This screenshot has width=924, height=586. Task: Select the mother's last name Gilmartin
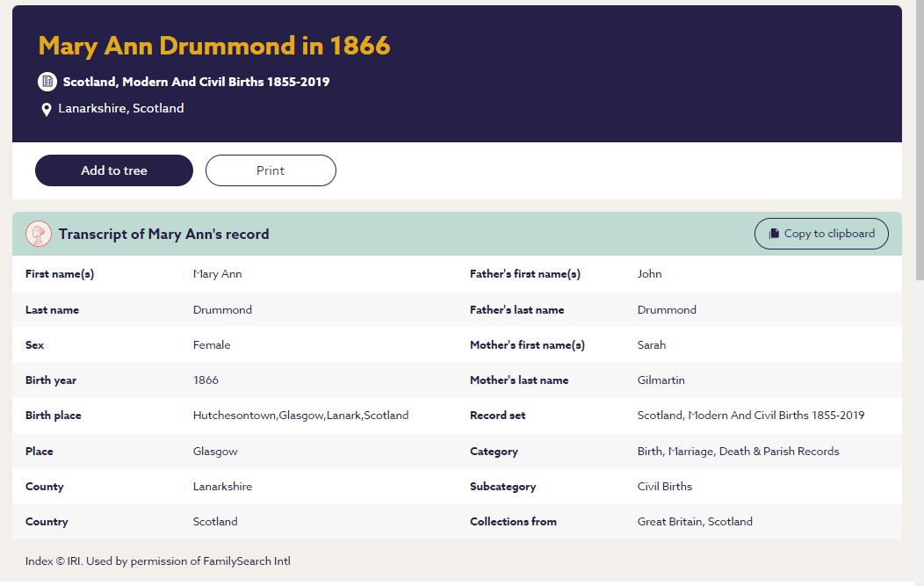click(661, 380)
